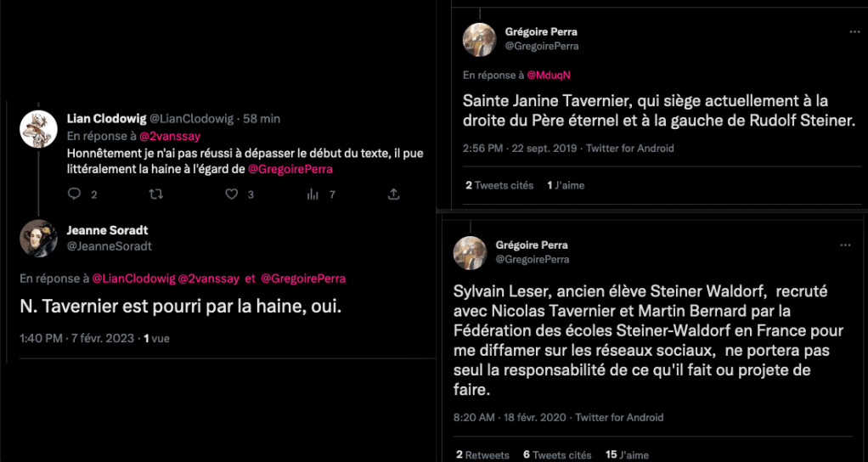This screenshot has height=462, width=868.
Task: Open Lian Clodowig's profile avatar
Action: [x=38, y=128]
